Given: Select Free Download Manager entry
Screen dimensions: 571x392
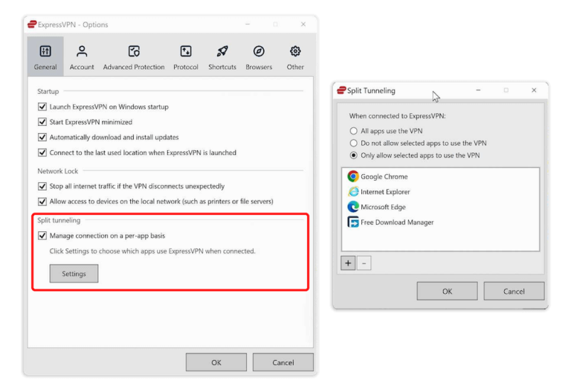Looking at the screenshot, I should click(x=396, y=222).
